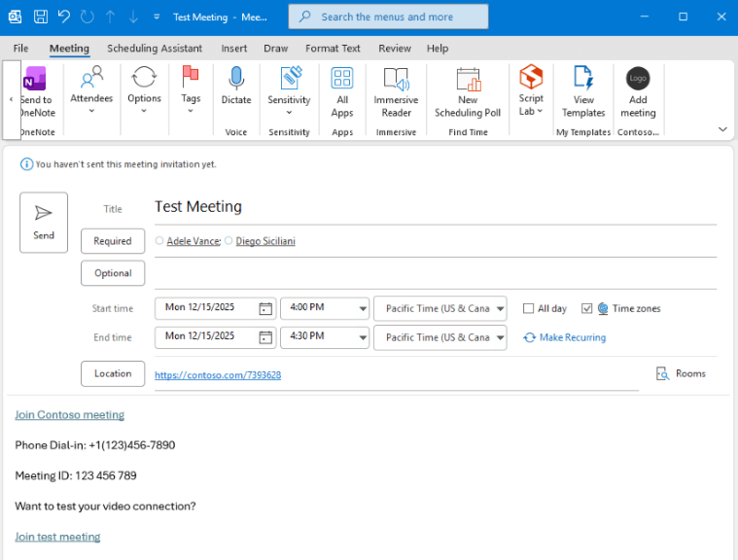Click the Test Meeting title field
The image size is (738, 560).
pos(436,206)
